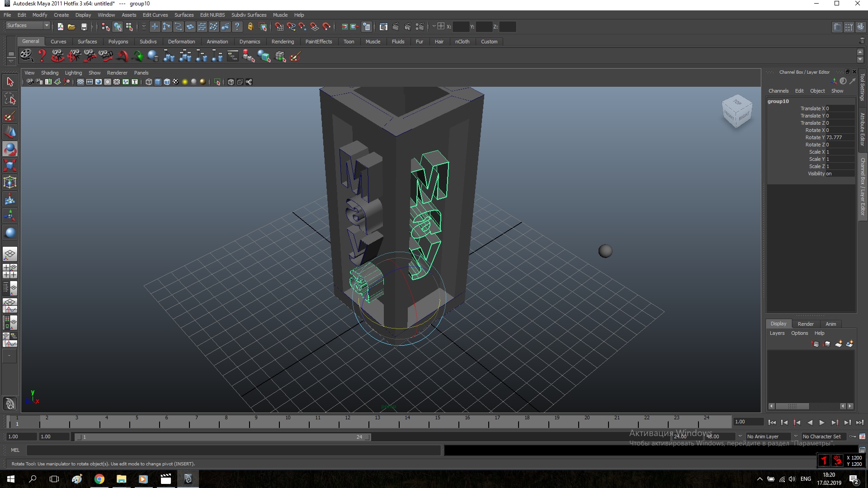Click the playback range slider bar
This screenshot has width=868, height=488.
coord(222,437)
